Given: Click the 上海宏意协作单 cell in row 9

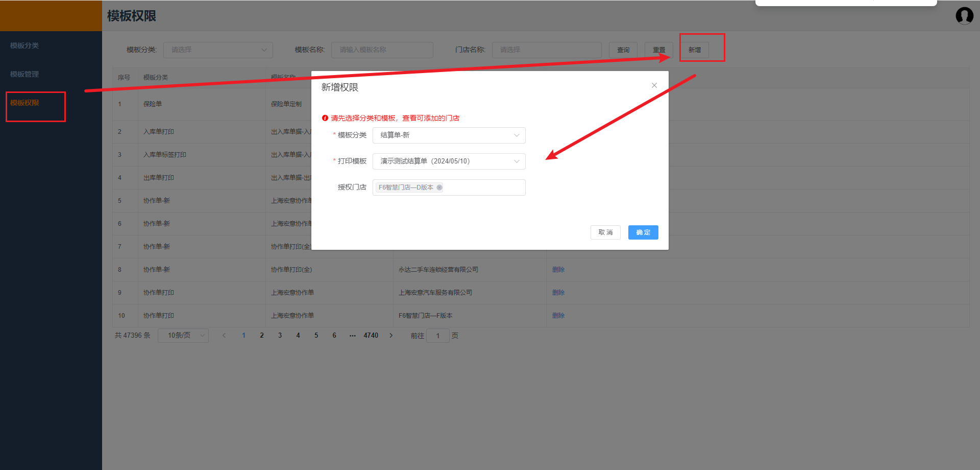Looking at the screenshot, I should 329,293.
